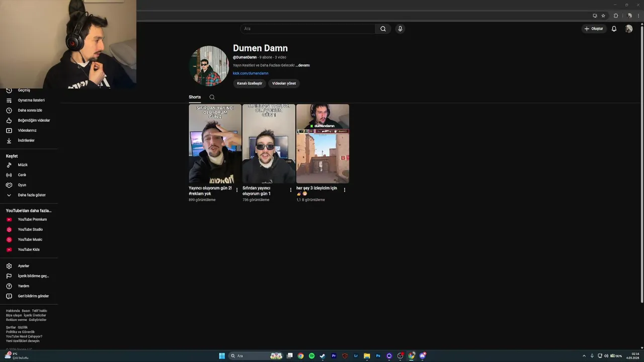
Task: Open Photoshop from taskbar
Action: click(378, 356)
